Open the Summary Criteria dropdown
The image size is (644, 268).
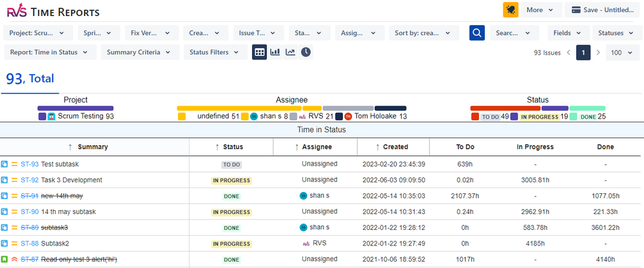pyautogui.click(x=140, y=52)
